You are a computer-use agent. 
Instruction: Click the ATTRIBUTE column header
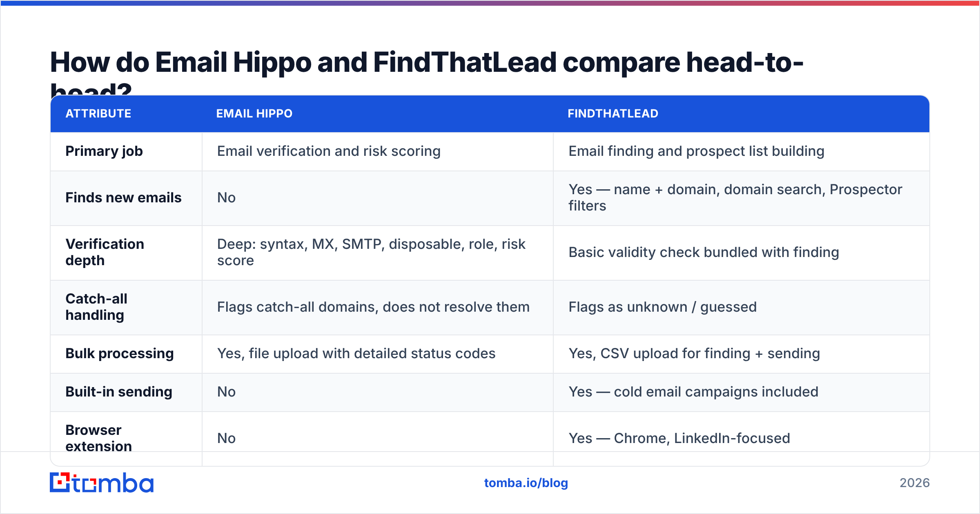98,113
